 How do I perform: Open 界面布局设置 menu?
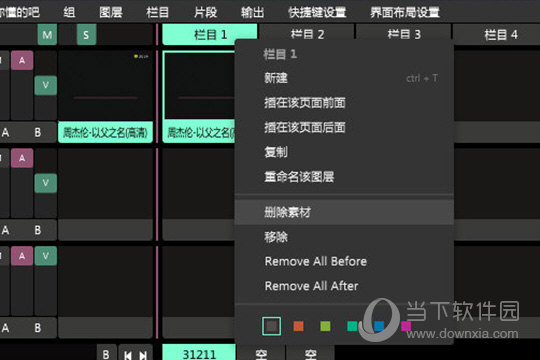pos(405,12)
